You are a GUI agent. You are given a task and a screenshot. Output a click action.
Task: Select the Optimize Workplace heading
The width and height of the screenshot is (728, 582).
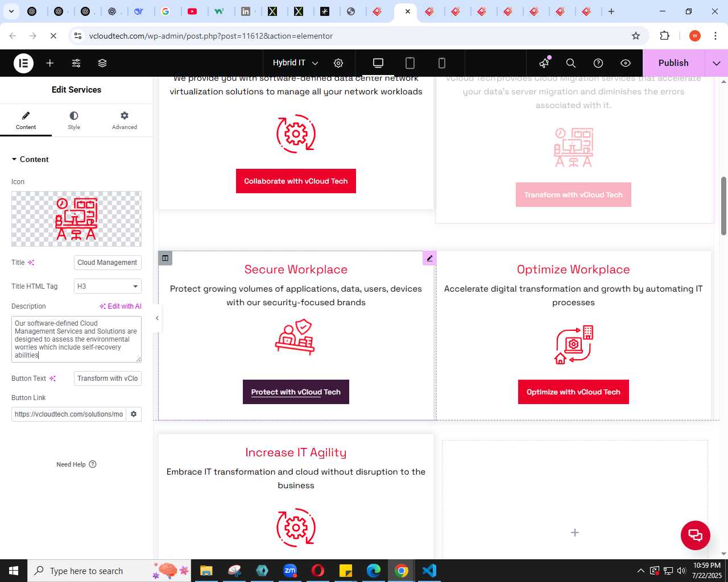(573, 269)
